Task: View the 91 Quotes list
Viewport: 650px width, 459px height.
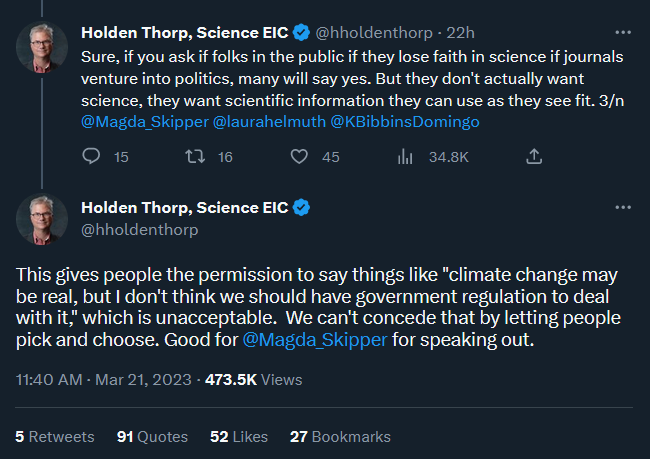Action: (x=152, y=437)
